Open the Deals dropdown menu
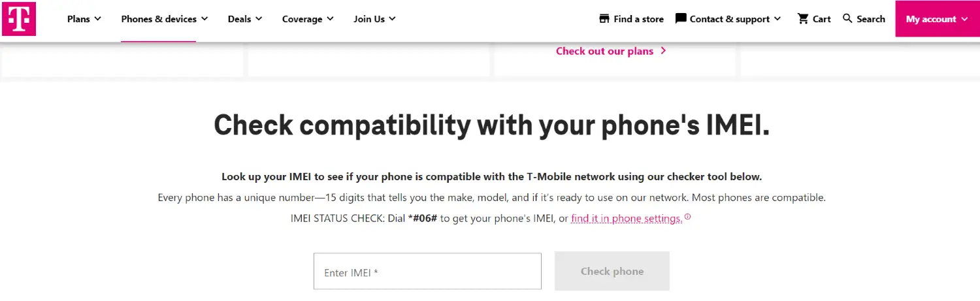 click(245, 19)
